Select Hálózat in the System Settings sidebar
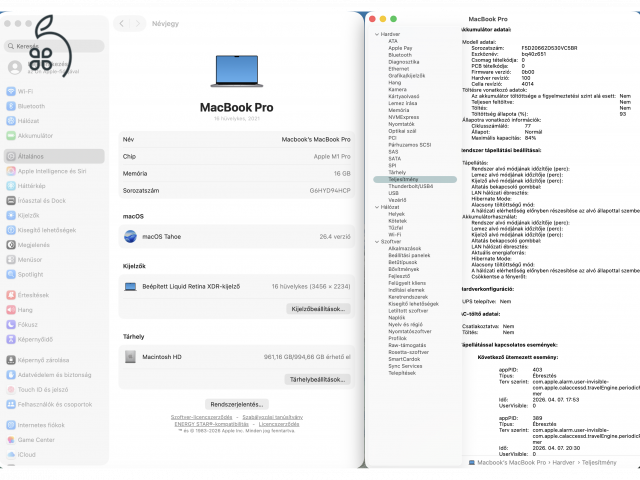The width and height of the screenshot is (640, 480). 22,121
